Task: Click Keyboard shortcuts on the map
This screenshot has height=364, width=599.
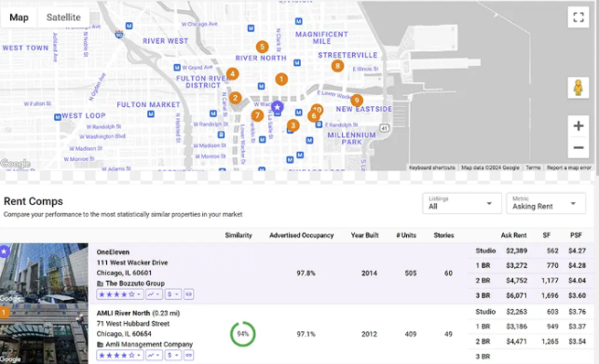Action: (431, 168)
